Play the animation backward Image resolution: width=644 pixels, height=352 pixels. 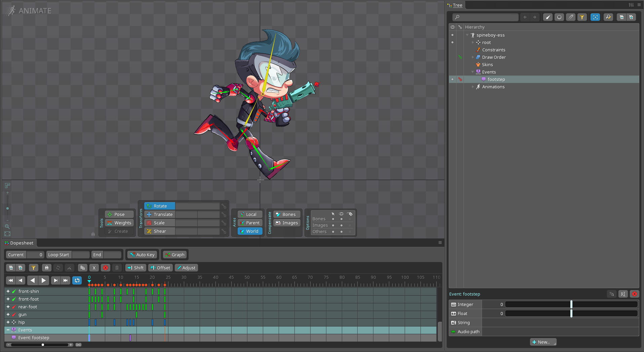pos(32,280)
